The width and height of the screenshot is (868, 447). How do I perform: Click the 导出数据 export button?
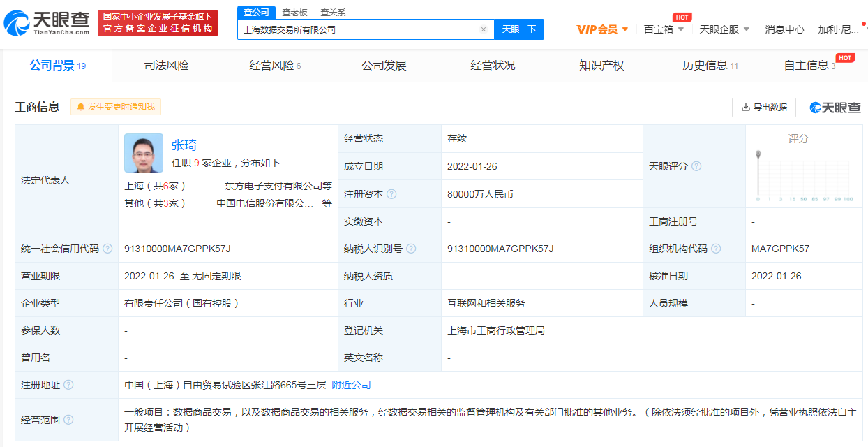pyautogui.click(x=764, y=107)
